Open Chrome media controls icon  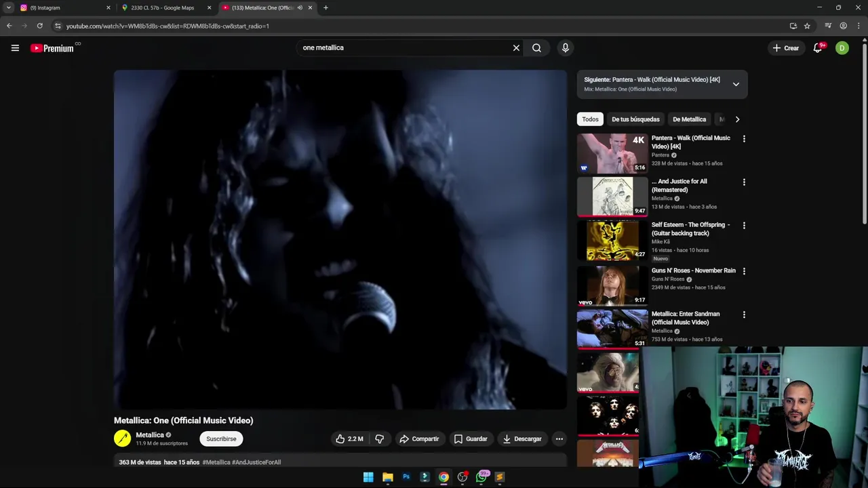pyautogui.click(x=828, y=26)
